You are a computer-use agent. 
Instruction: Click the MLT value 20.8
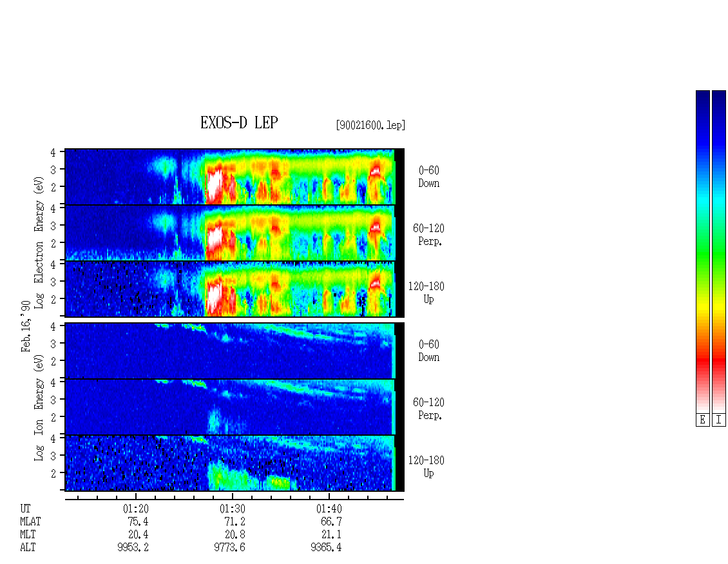(235, 534)
